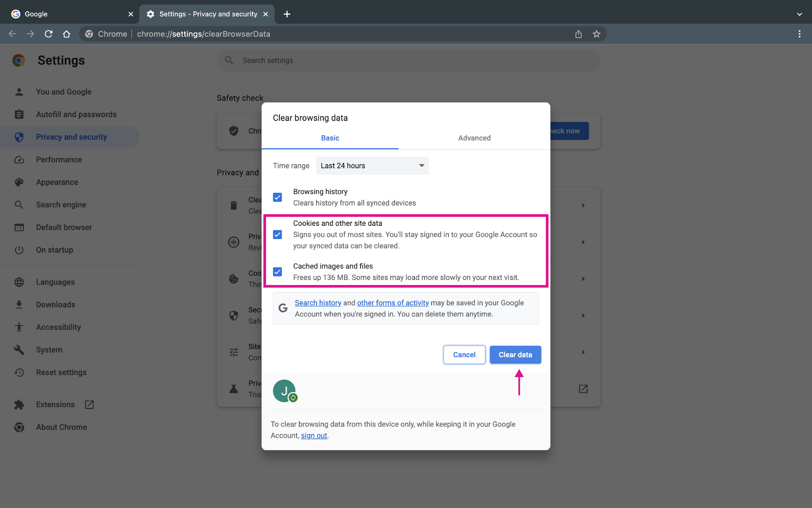The image size is (812, 508).
Task: Open the Privacy Sandbox external link icon
Action: [x=583, y=389]
